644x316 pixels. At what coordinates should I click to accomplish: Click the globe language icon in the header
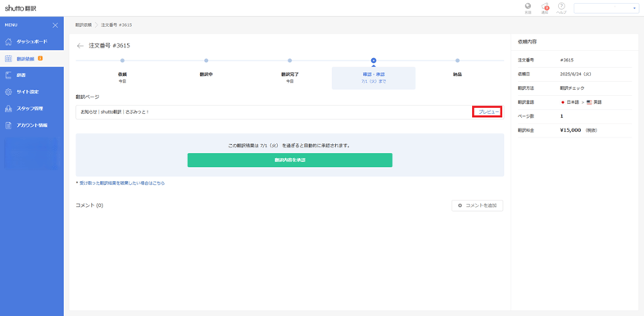point(528,7)
